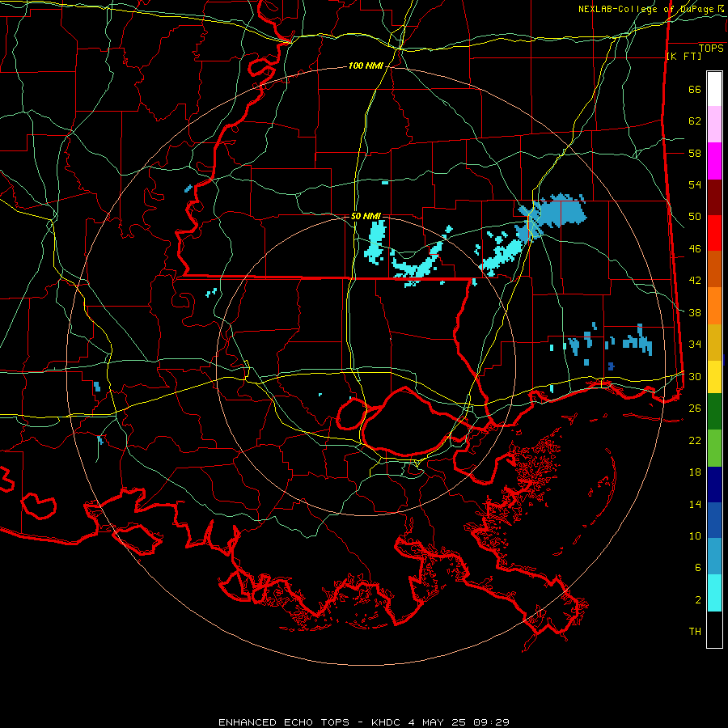Click the white swatch in the tops legend
The height and width of the screenshot is (728, 728).
click(714, 89)
